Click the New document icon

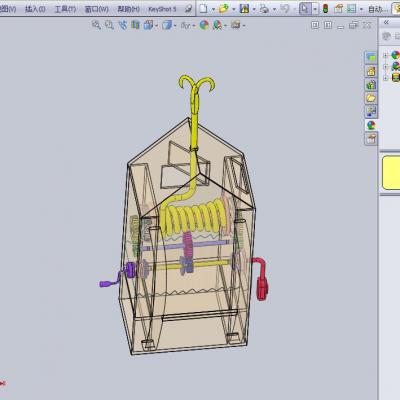[203, 9]
